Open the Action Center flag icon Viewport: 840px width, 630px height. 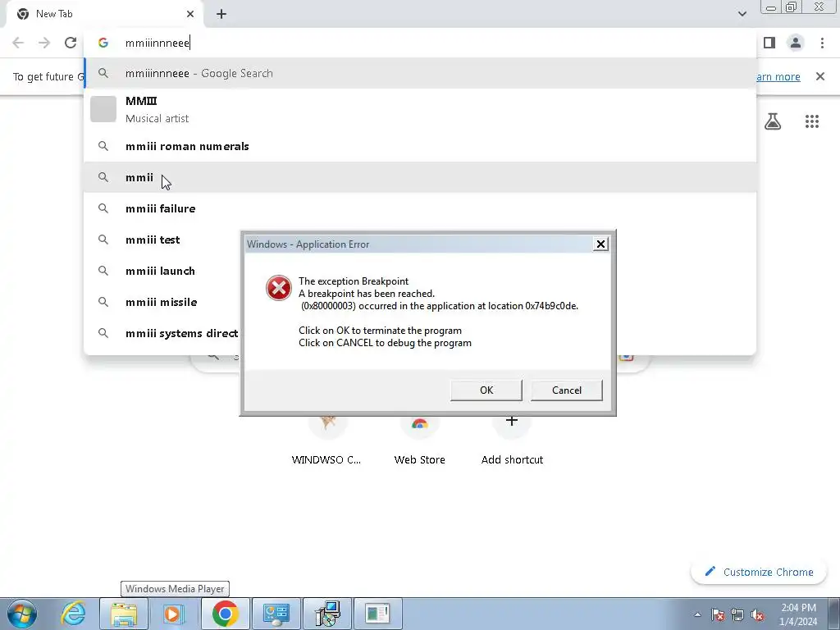pyautogui.click(x=718, y=614)
